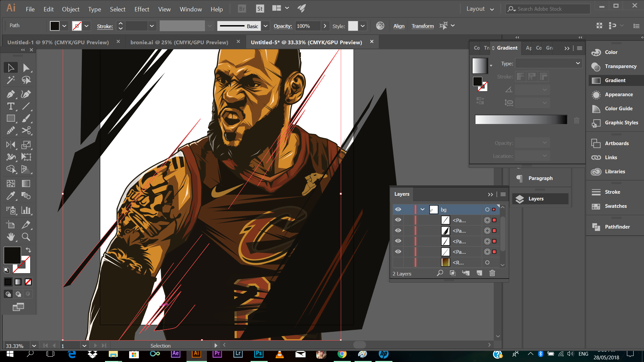Viewport: 644px width, 362px height.
Task: Select the Curvature tool
Action: tap(26, 94)
